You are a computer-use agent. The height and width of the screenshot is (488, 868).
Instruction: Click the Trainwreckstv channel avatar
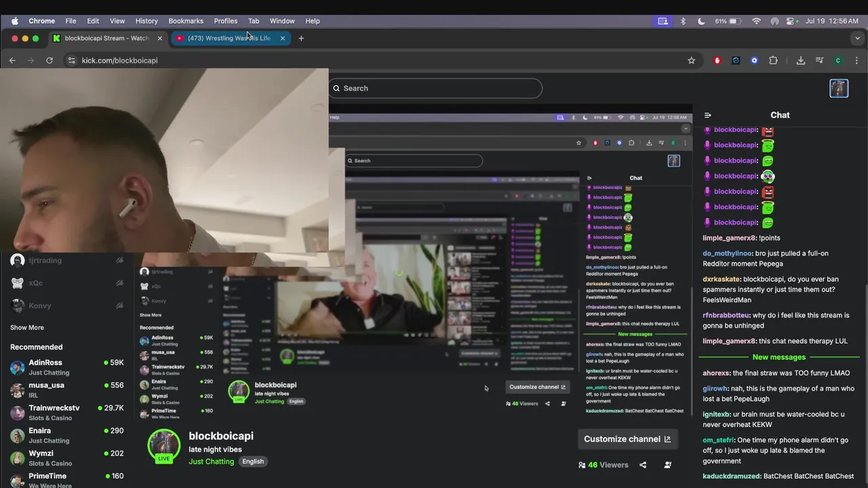(18, 413)
